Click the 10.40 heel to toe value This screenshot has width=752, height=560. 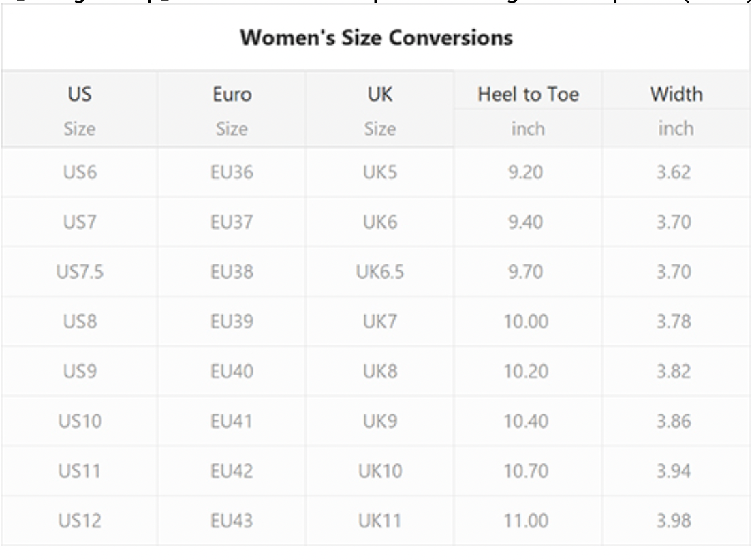(x=526, y=421)
